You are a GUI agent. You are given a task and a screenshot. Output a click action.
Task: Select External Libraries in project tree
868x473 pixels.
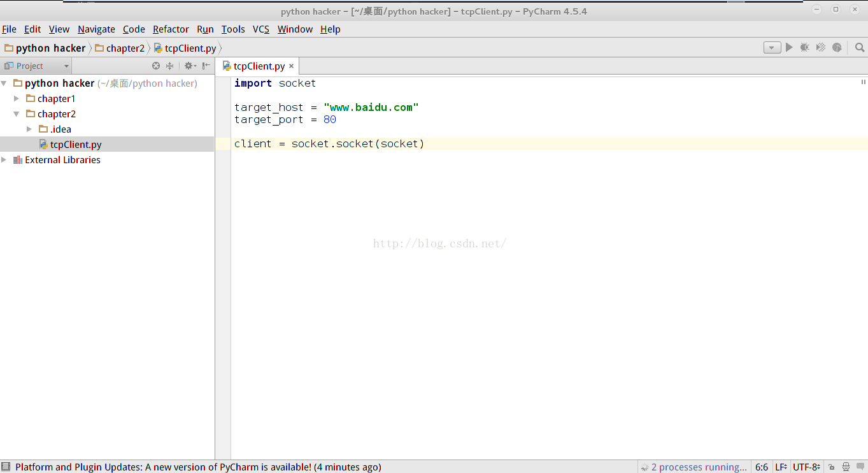point(62,160)
